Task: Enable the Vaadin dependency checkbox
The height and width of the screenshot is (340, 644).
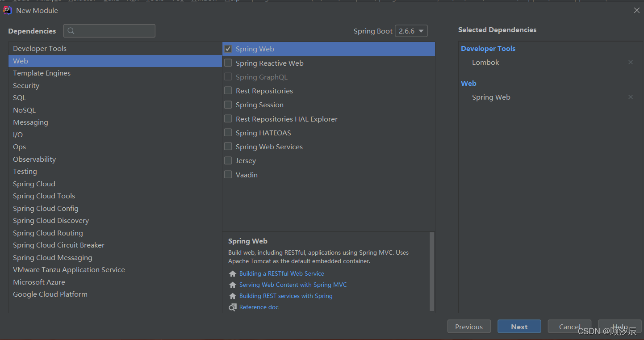Action: (228, 175)
